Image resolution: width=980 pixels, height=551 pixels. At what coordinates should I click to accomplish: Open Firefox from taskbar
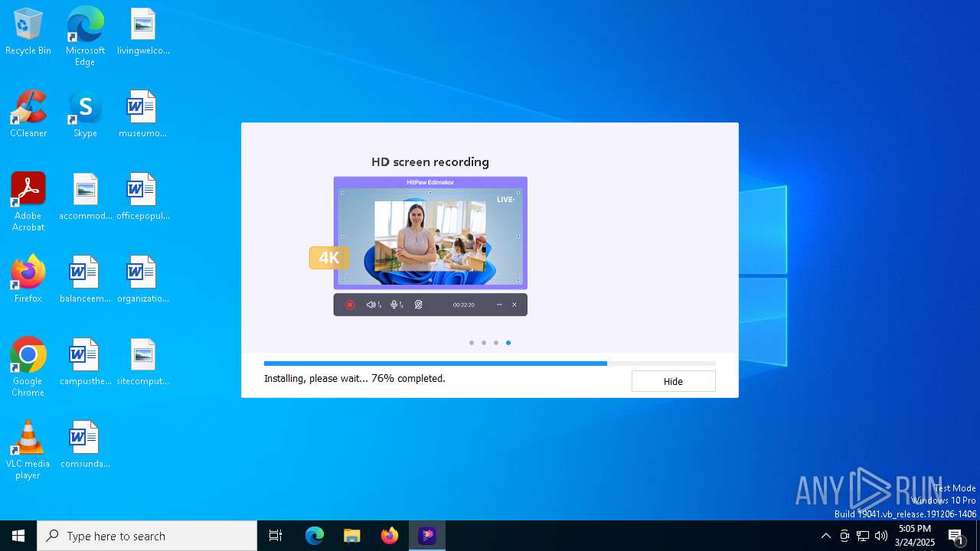[390, 536]
